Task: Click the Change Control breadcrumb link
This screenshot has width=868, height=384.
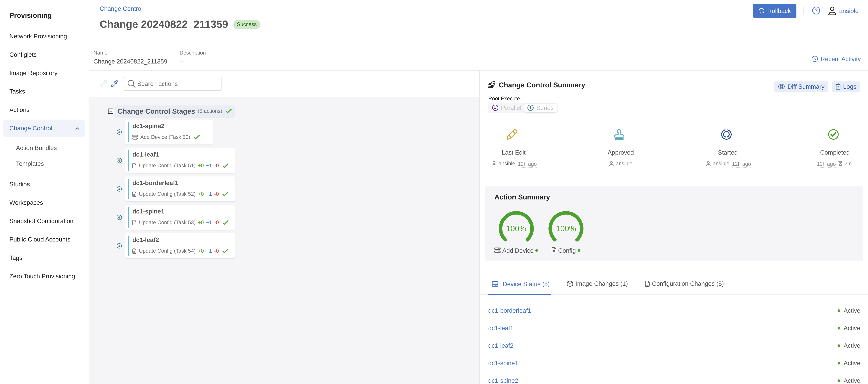Action: [121, 9]
